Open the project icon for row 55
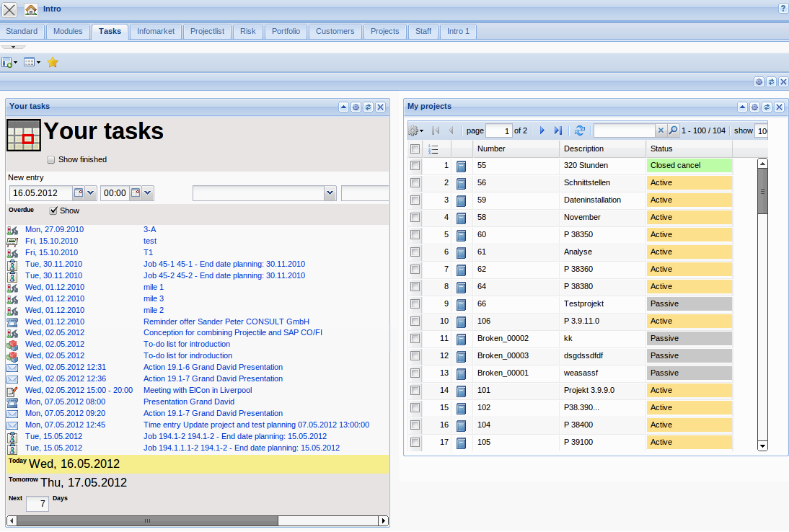Viewport: 789px width, 532px height. [461, 165]
